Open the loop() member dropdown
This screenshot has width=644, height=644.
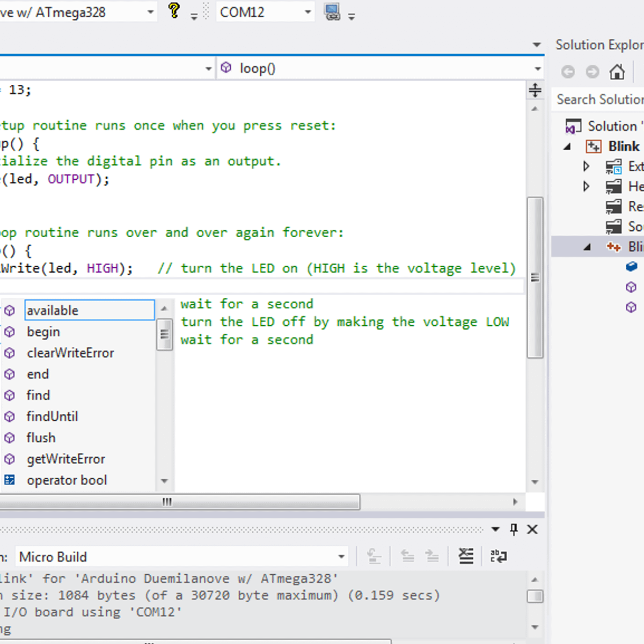point(537,69)
